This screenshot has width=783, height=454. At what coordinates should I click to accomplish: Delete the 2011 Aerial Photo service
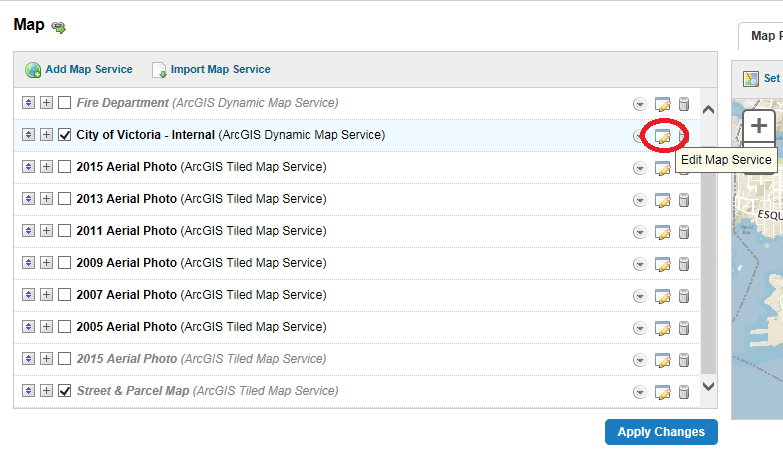(684, 232)
